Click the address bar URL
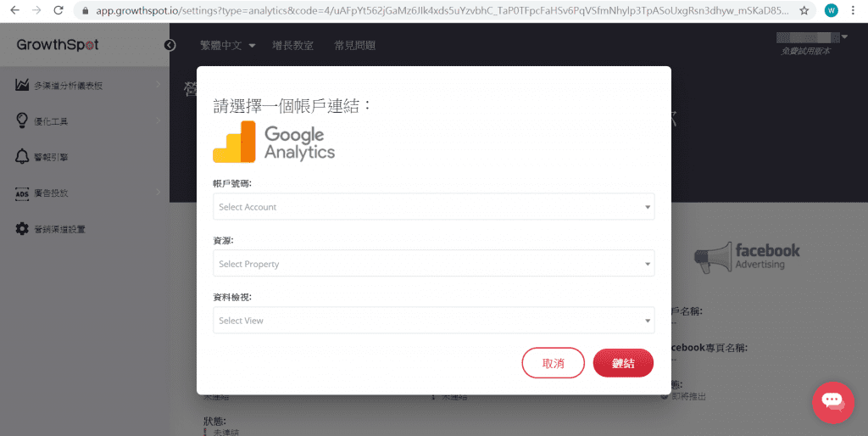Viewport: 868px width, 436px height. 442,10
